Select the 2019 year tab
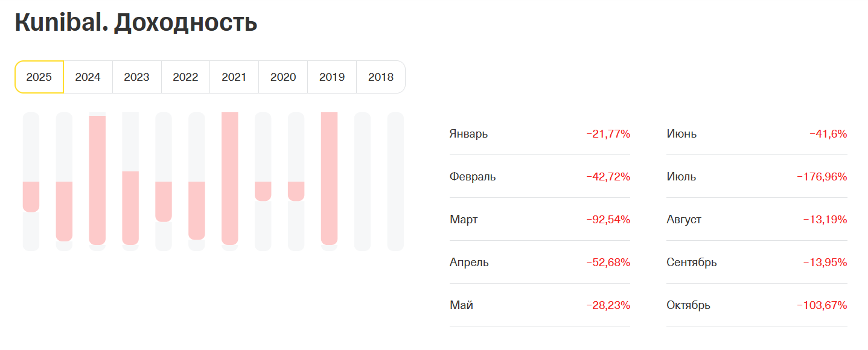The image size is (868, 350). click(x=332, y=77)
